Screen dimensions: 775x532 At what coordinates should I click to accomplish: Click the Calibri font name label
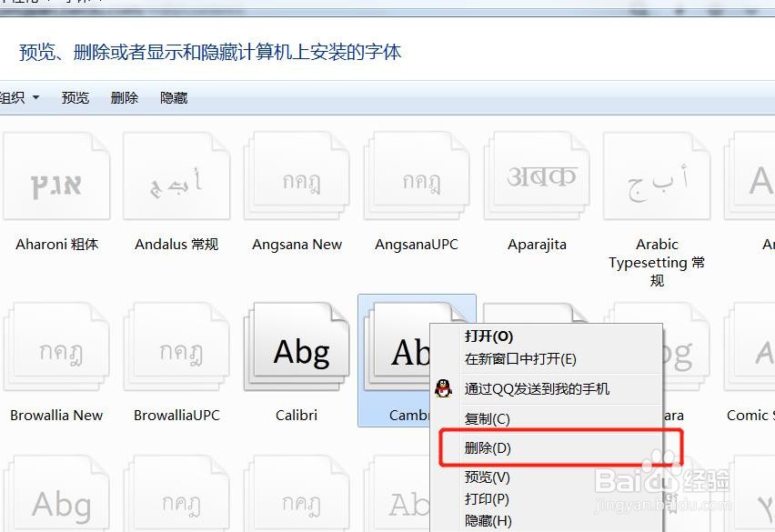coord(297,416)
